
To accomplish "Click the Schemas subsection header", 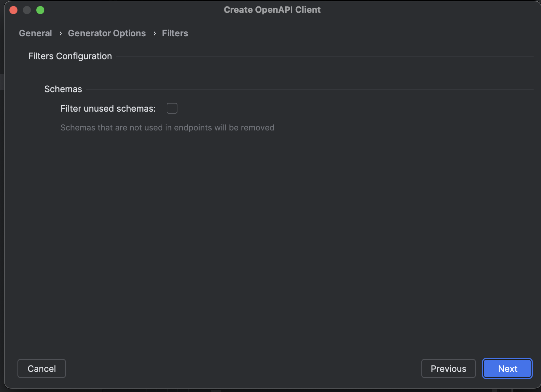I will point(63,89).
